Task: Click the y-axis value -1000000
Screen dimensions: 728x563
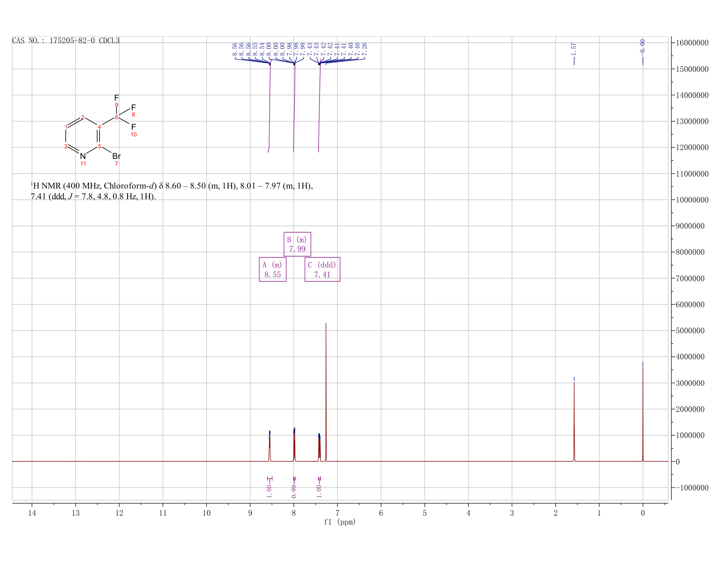Action: tap(692, 488)
